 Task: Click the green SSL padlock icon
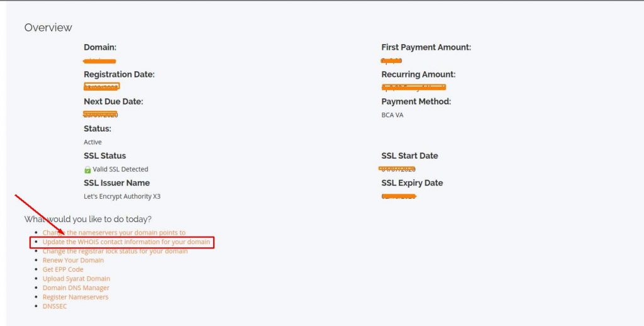click(x=87, y=169)
